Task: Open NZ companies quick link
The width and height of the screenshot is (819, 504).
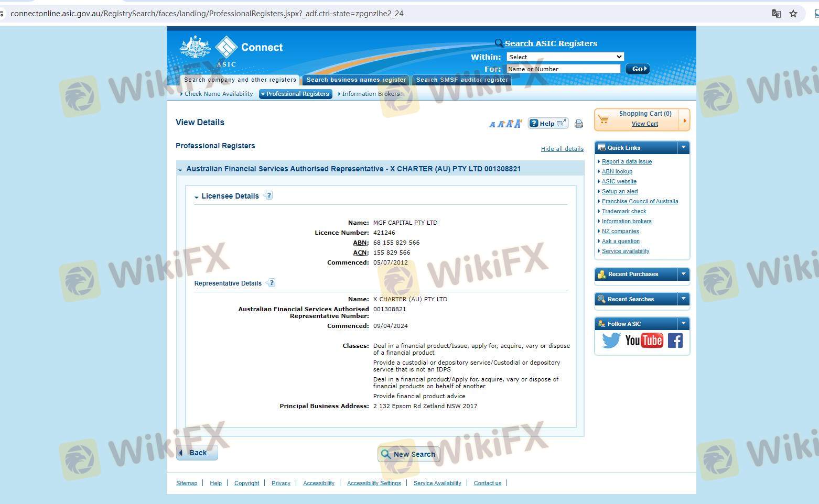Action: [620, 231]
